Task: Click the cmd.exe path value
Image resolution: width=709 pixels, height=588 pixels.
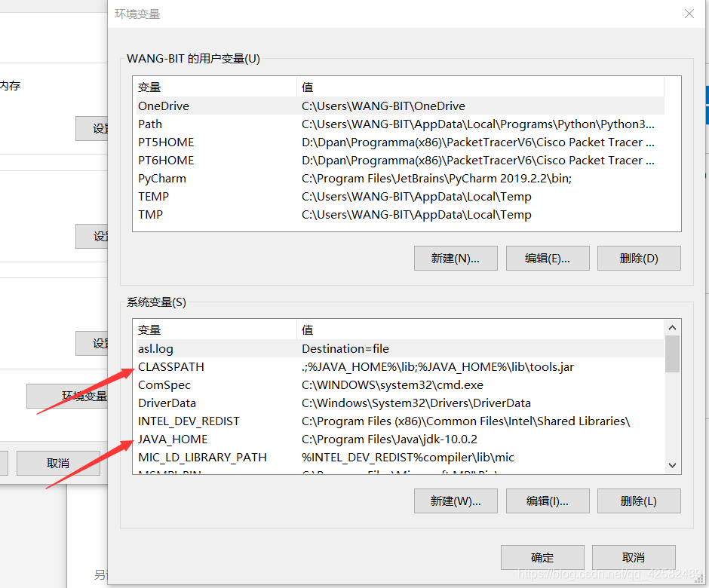Action: pyautogui.click(x=392, y=384)
